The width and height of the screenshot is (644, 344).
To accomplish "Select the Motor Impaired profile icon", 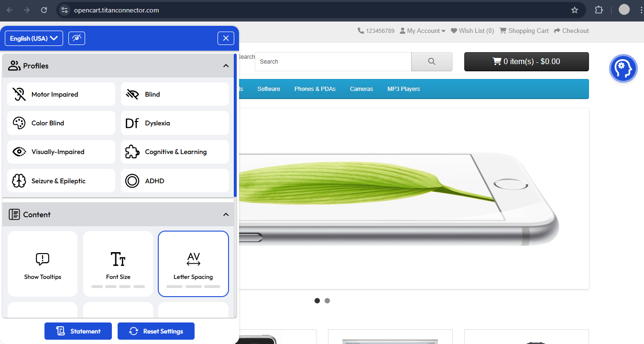I will pos(19,94).
